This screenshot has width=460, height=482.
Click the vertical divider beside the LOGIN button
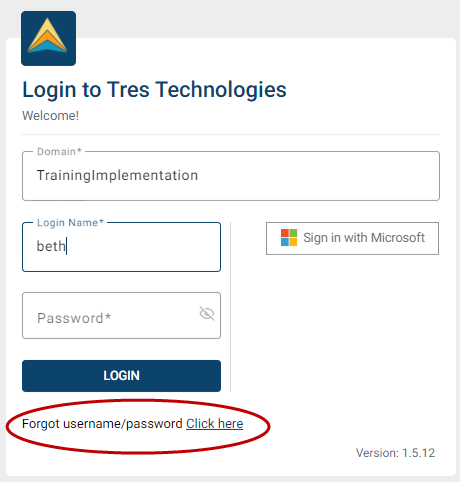pyautogui.click(x=231, y=307)
